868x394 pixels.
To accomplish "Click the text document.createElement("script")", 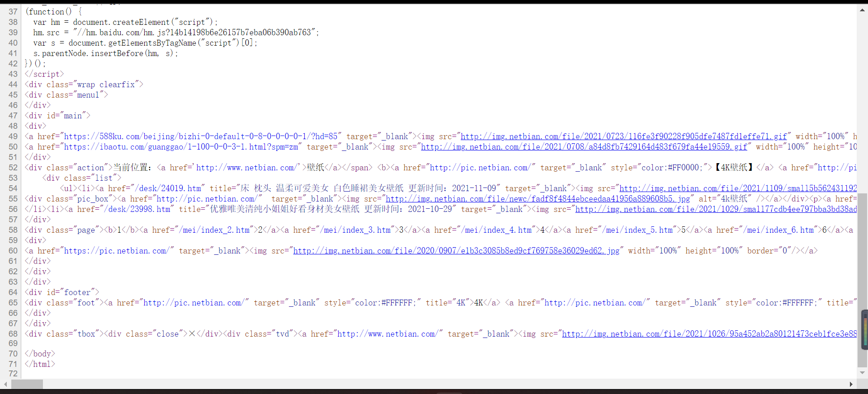I will pos(143,22).
